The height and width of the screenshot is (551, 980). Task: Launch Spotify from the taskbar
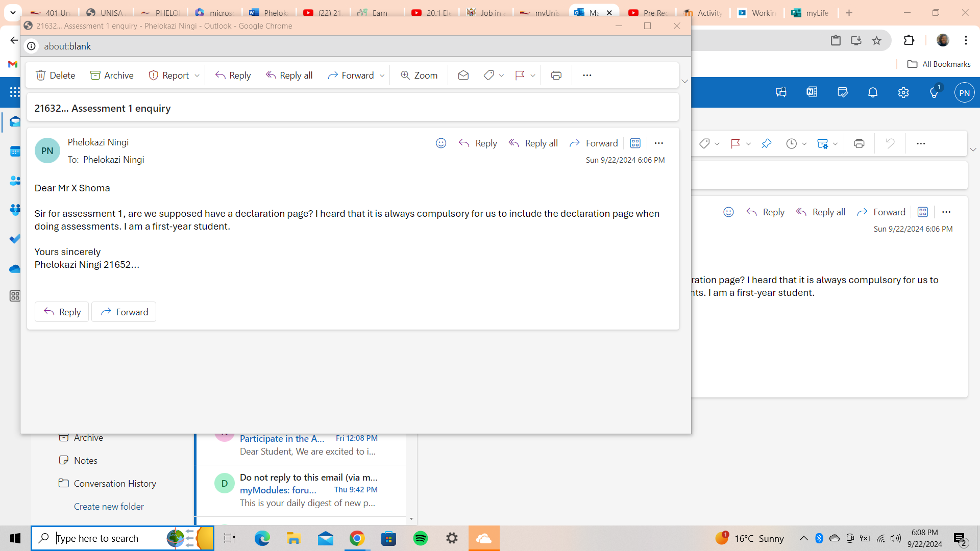tap(421, 538)
